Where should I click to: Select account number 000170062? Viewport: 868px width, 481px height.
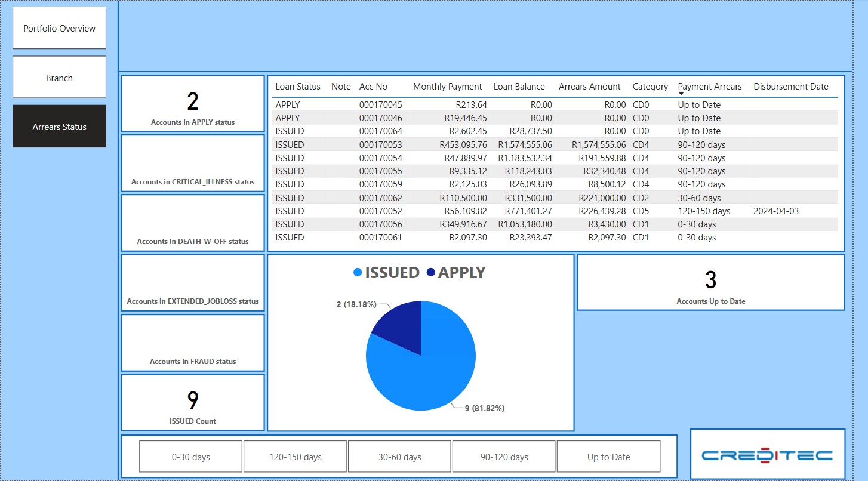[x=381, y=198]
